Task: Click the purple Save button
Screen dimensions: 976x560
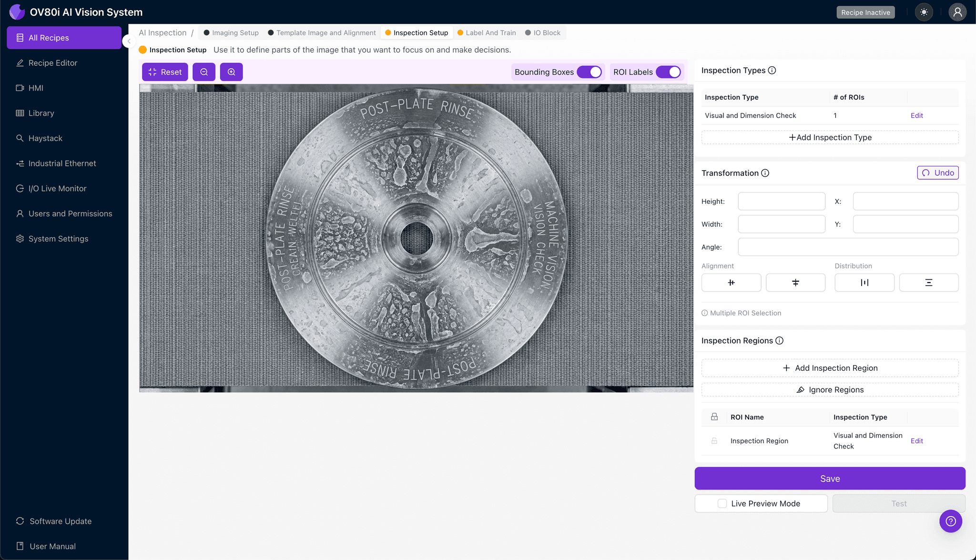Action: coord(830,479)
